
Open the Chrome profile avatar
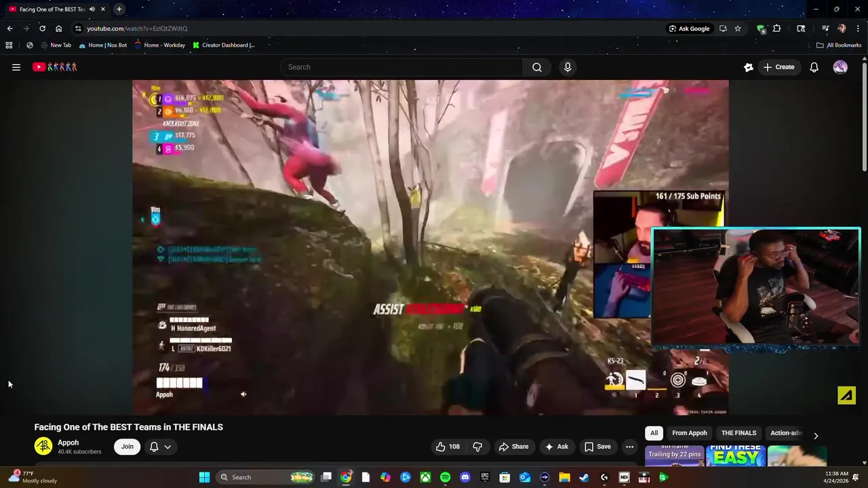pyautogui.click(x=842, y=28)
